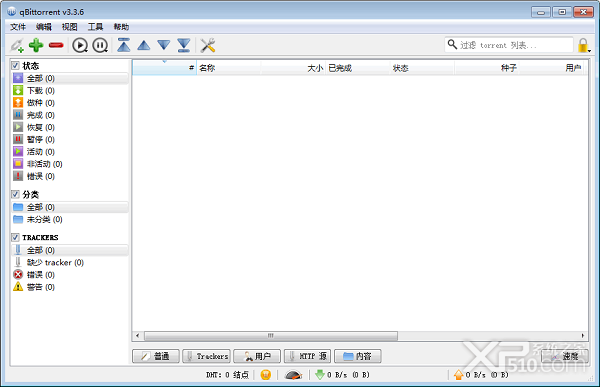Click the red minus delete torrent icon
The image size is (600, 387).
56,45
